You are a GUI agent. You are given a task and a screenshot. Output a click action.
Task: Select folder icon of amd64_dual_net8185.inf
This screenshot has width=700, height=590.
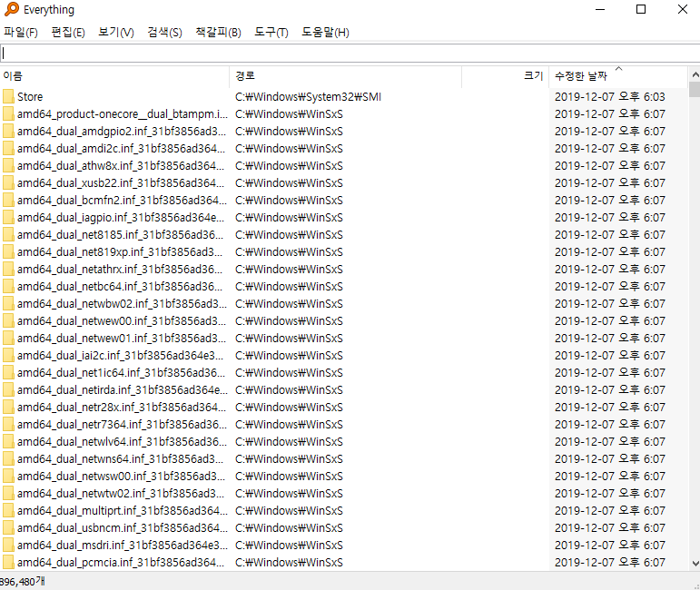8,235
